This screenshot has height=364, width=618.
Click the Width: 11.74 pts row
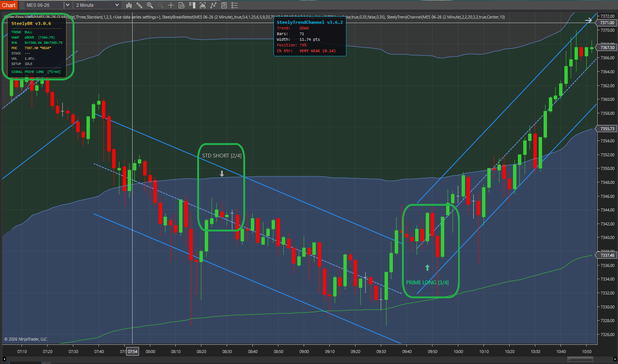point(298,40)
